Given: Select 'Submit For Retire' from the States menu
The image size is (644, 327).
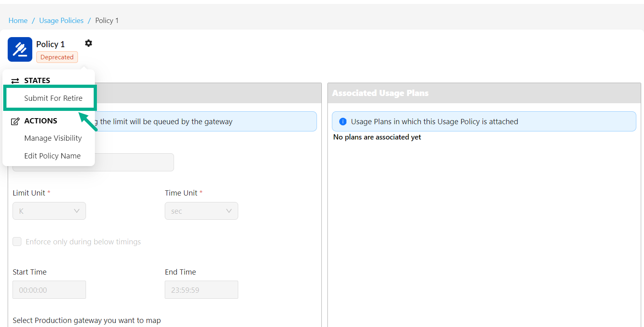Looking at the screenshot, I should 53,98.
